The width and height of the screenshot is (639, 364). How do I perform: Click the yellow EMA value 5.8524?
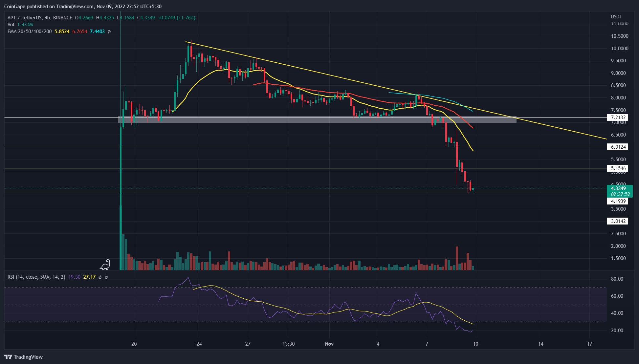coord(62,32)
